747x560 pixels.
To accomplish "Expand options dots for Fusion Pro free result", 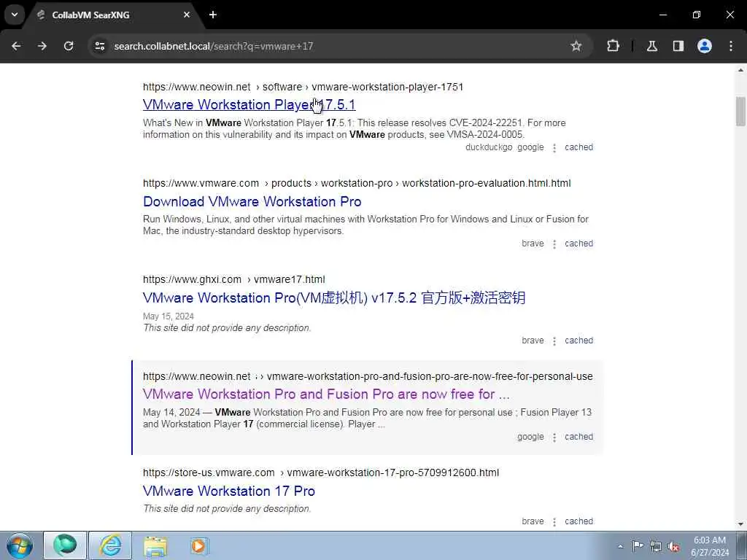I will tap(554, 437).
